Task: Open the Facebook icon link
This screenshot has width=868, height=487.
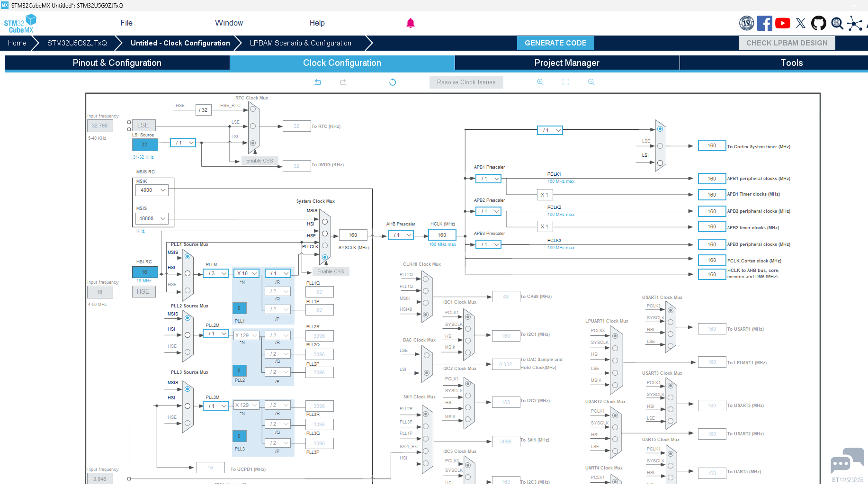Action: [764, 23]
